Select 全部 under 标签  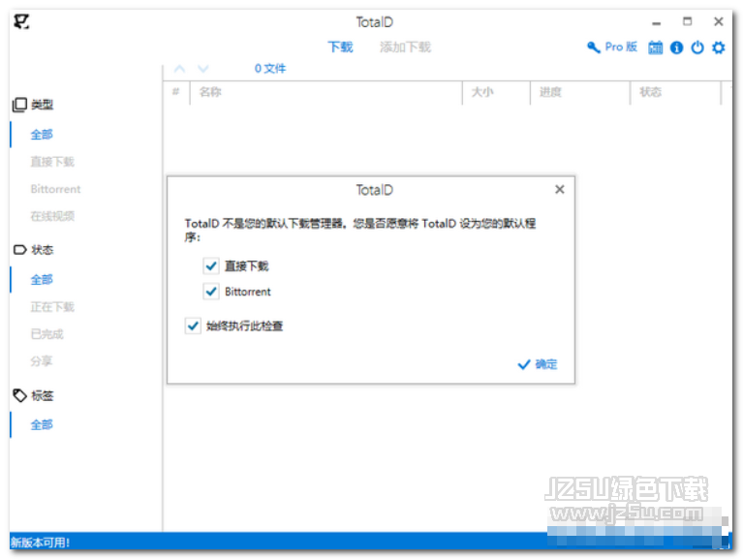point(42,424)
